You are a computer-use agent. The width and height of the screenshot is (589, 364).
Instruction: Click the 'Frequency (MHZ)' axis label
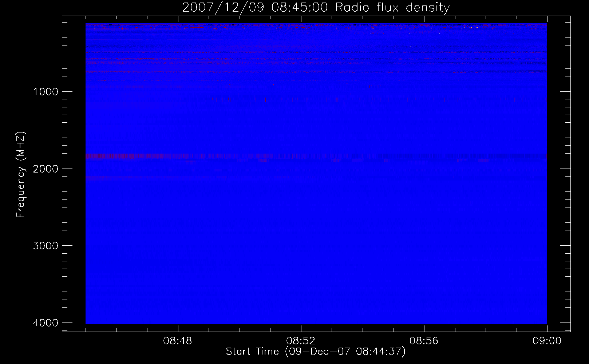(21, 175)
